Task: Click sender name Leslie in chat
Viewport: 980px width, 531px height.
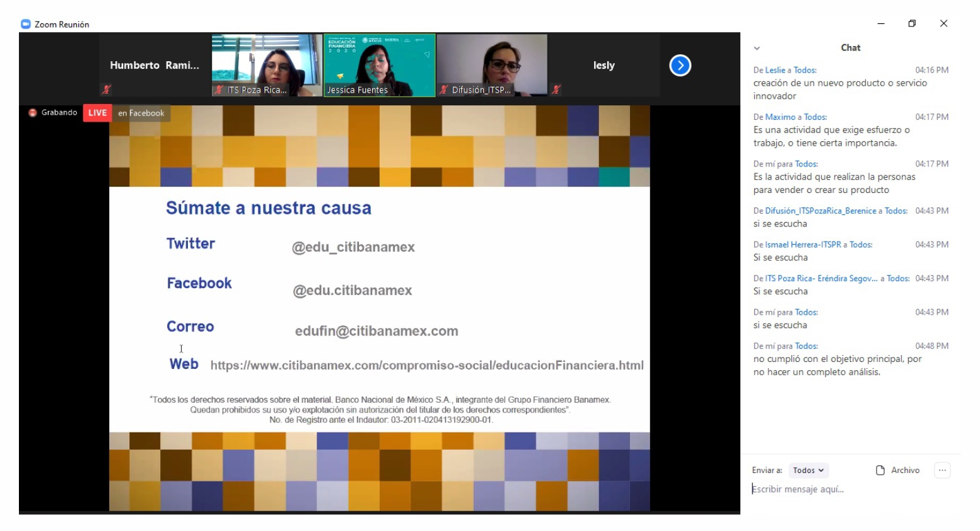Action: 775,70
